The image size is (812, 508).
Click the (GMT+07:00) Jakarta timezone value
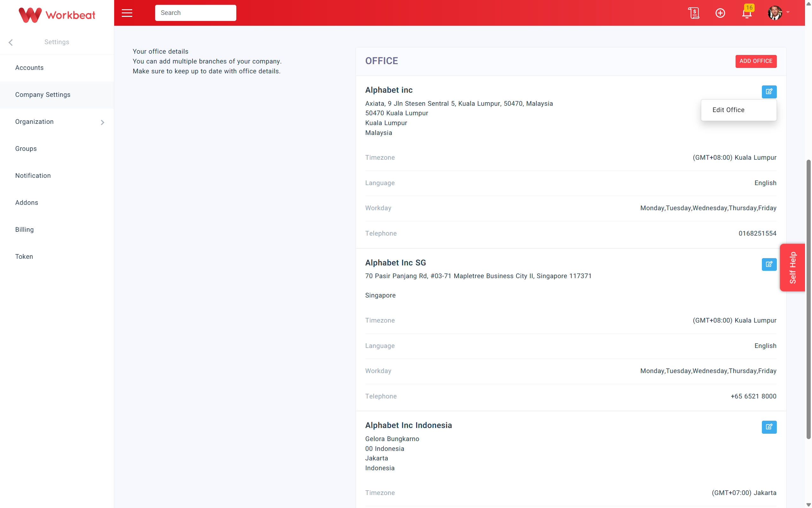(744, 493)
